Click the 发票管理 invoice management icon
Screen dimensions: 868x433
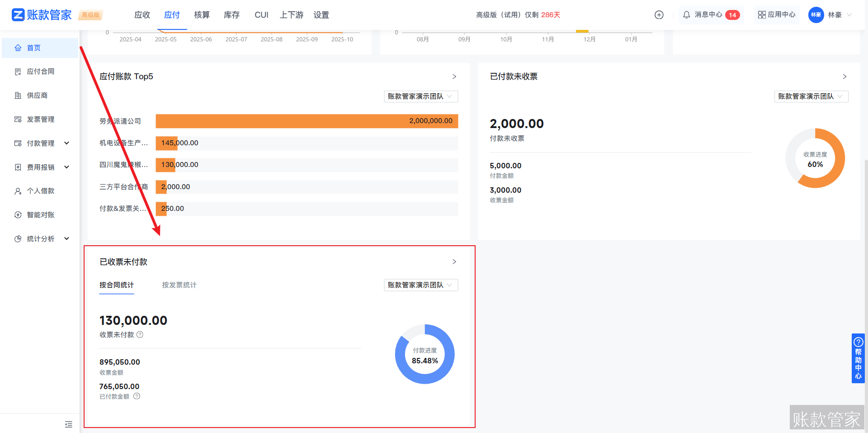coord(18,119)
